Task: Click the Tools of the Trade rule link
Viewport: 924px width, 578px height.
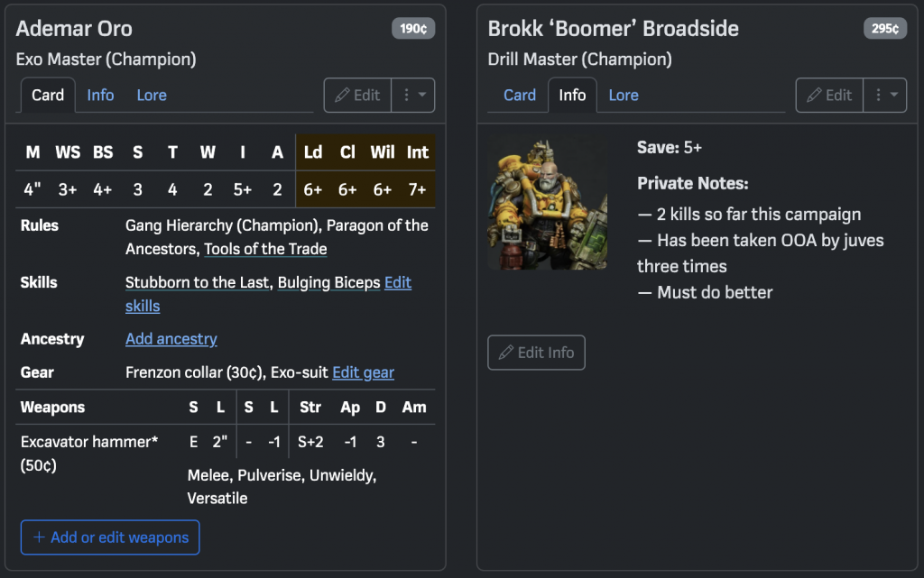Action: click(x=265, y=249)
